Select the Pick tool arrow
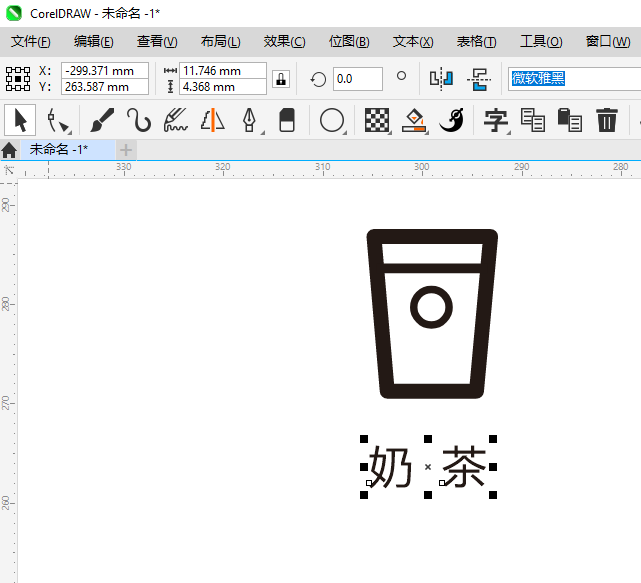Viewport: 641px width, 583px height. click(19, 121)
